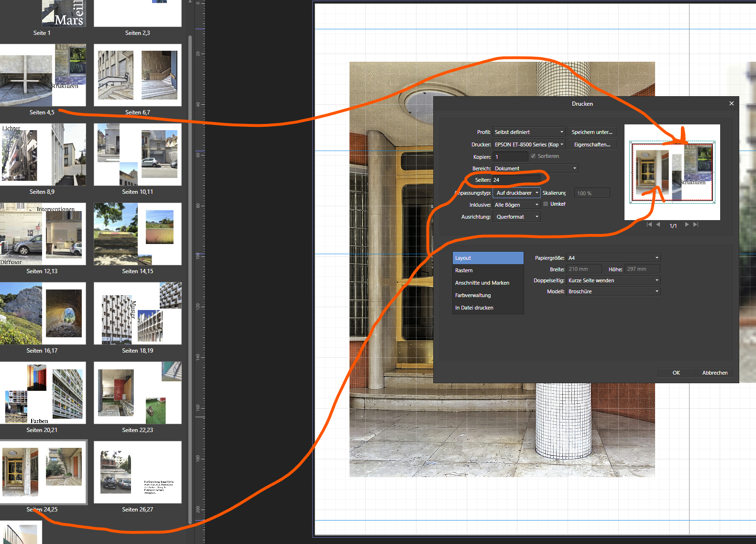Open printer 'Eigenschaften...' button
This screenshot has width=756, height=544.
click(592, 144)
